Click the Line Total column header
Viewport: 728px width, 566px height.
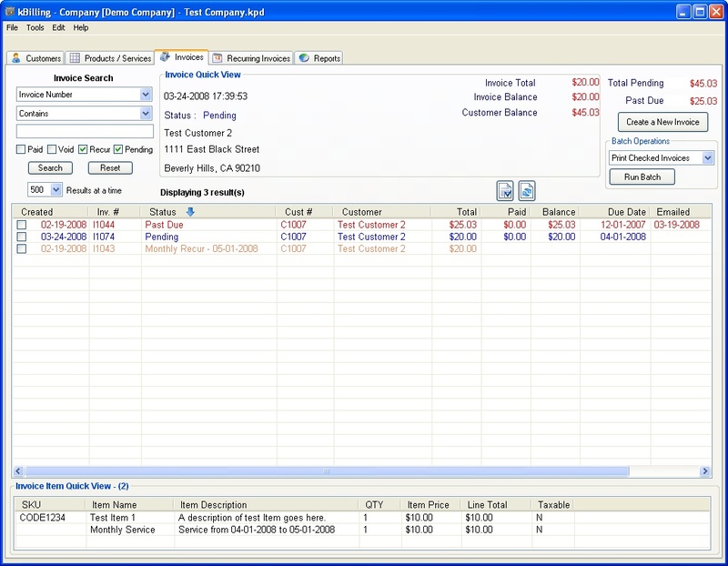(x=496, y=505)
